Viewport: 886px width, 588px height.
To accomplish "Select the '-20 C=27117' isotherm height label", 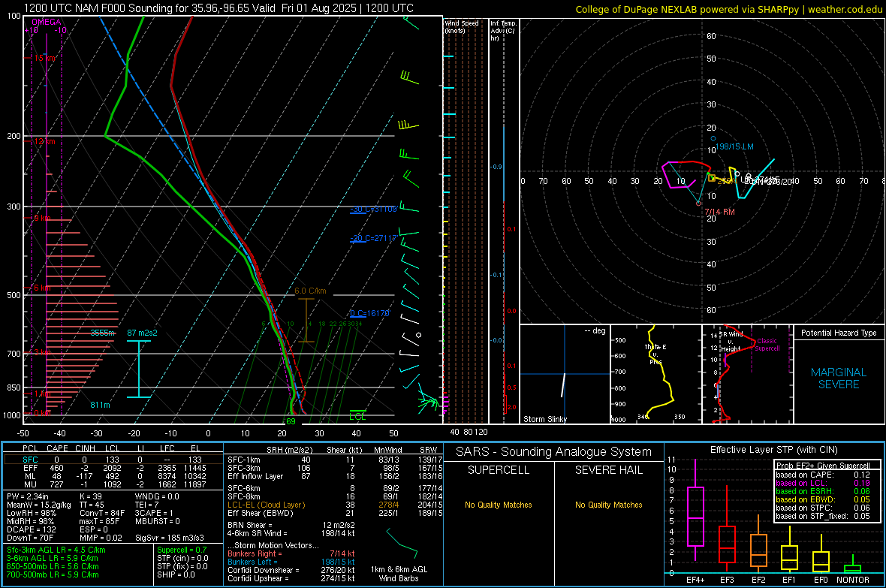I will coord(373,238).
